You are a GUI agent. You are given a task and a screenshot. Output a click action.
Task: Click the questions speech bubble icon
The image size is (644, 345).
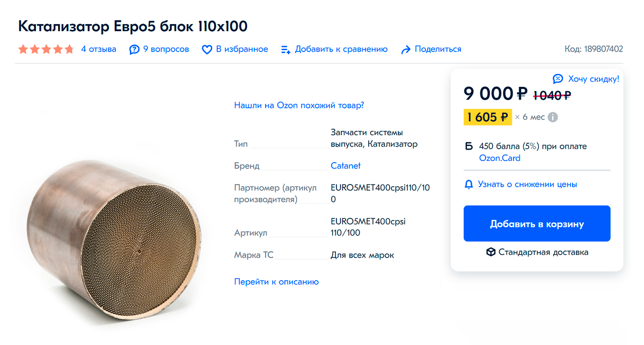click(x=134, y=49)
